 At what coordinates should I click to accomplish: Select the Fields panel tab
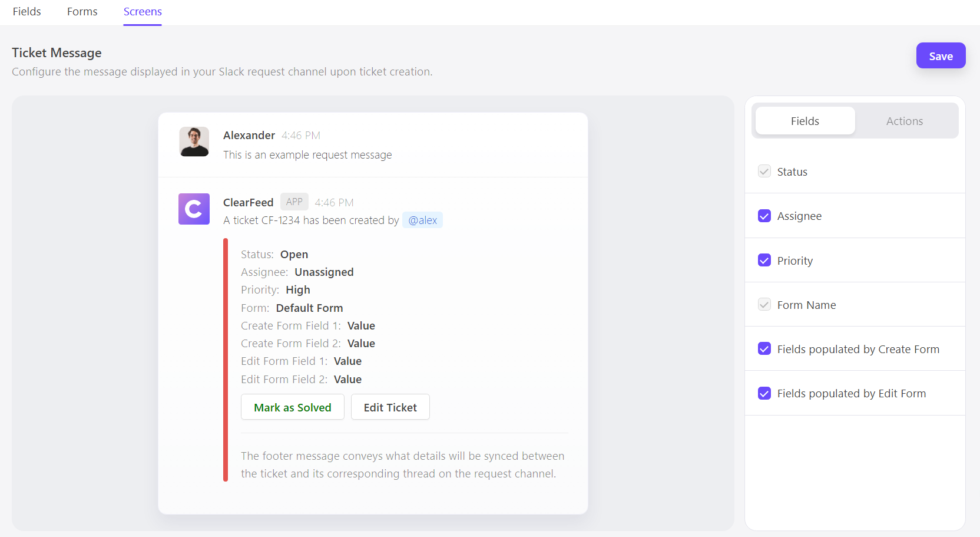click(804, 121)
